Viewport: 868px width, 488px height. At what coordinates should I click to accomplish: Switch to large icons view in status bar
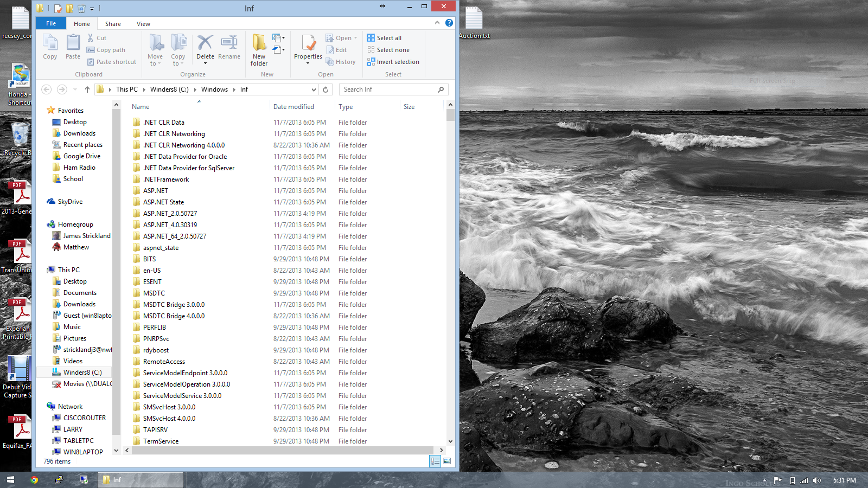tap(447, 461)
